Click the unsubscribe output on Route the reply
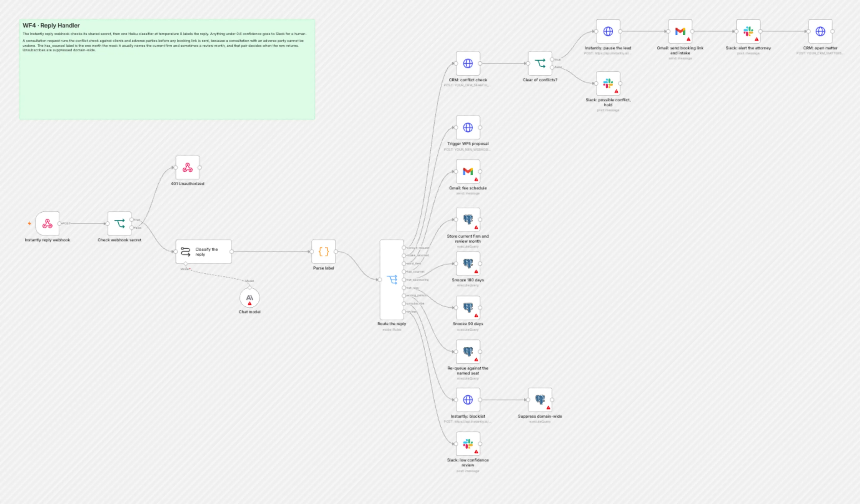This screenshot has height=504, width=860. (404, 304)
